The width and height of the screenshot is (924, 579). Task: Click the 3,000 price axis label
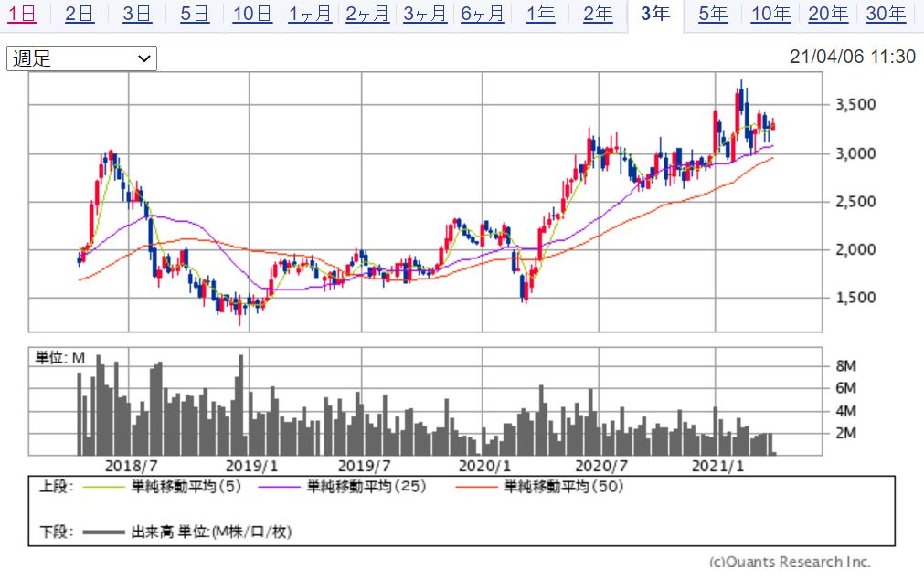855,153
